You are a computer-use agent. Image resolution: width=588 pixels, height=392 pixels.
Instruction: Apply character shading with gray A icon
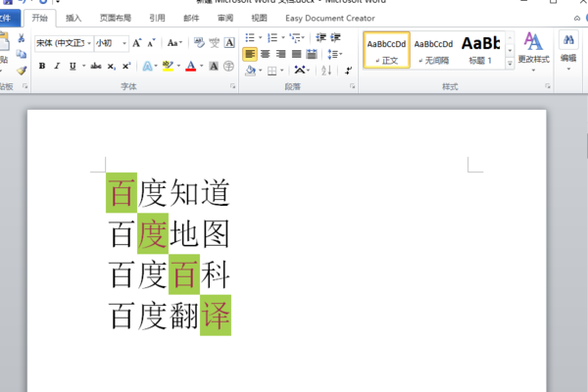(214, 67)
